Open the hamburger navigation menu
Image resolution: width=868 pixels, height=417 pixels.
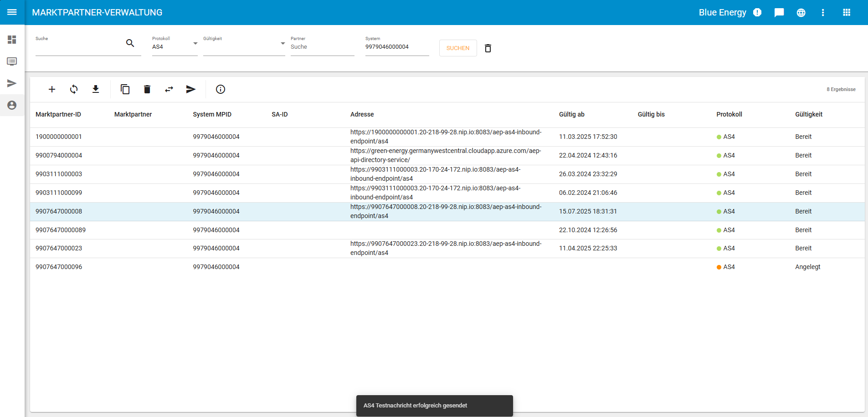pos(12,12)
